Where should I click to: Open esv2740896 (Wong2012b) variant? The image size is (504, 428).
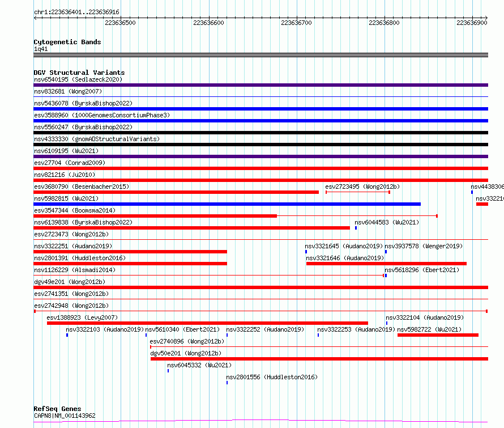[x=187, y=341]
